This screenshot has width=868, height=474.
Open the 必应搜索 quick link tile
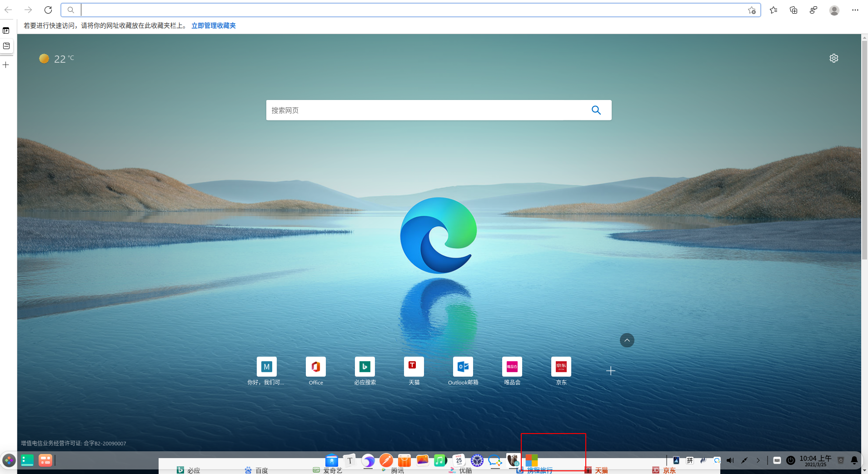click(x=365, y=371)
